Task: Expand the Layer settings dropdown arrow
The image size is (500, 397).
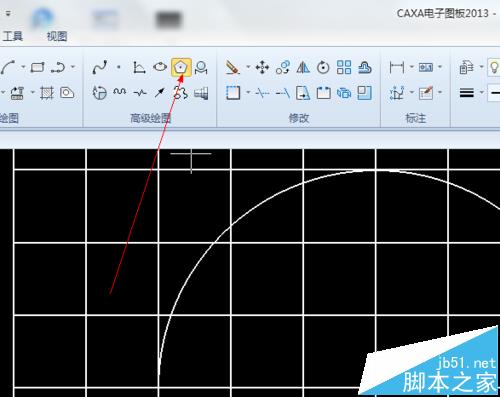Action: pos(481,67)
